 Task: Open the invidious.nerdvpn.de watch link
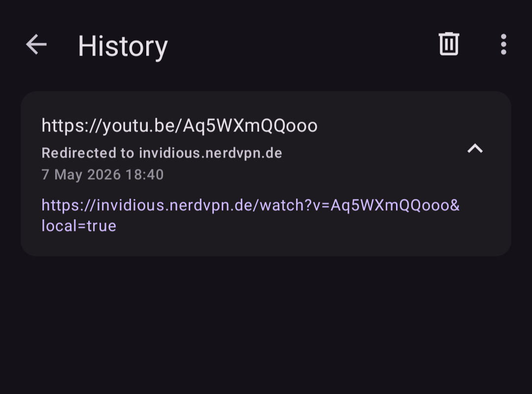[x=250, y=216]
